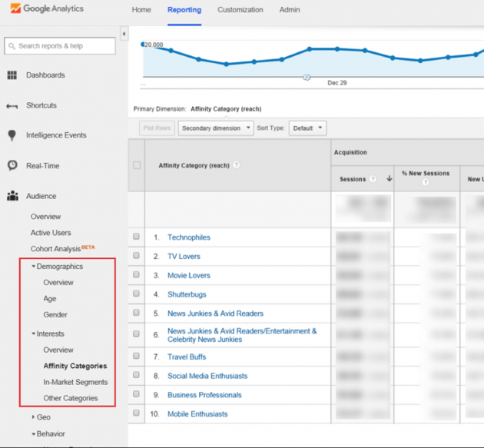Click the Real-Time clock icon
This screenshot has width=484, height=448.
coord(12,165)
